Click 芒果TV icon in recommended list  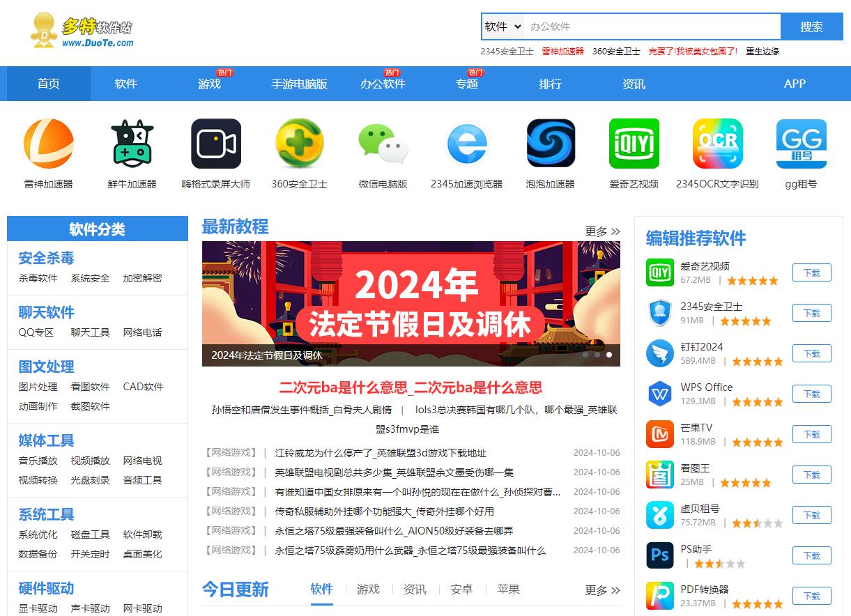(659, 434)
